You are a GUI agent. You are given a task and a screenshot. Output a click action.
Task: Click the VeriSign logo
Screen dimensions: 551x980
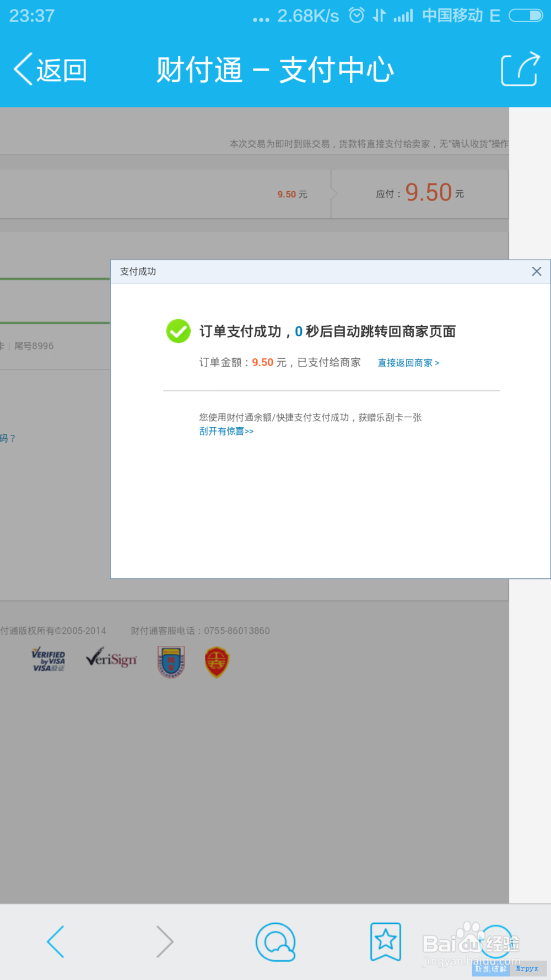(x=111, y=658)
